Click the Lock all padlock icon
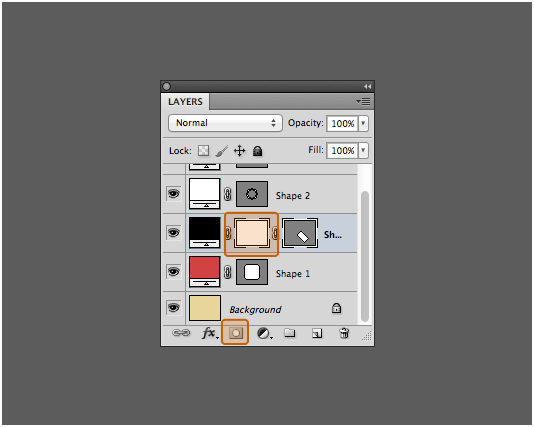Viewport: 534px width, 427px height. pos(257,151)
